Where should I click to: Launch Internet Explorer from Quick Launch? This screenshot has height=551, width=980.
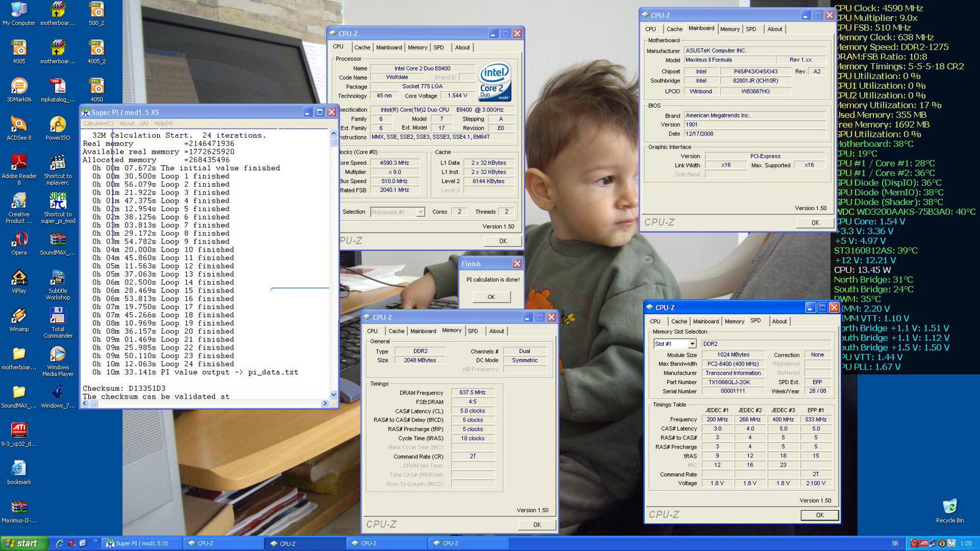tap(59, 543)
